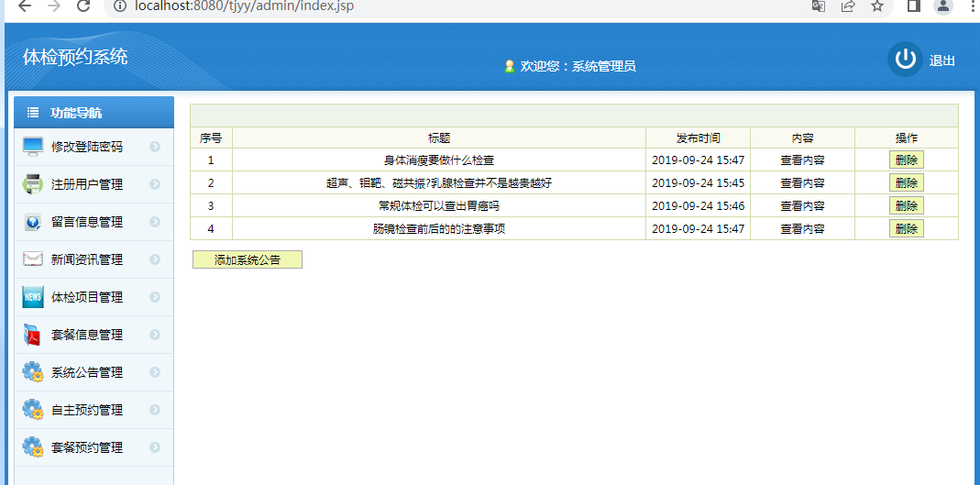The image size is (980, 485).
Task: Click the monitor icon beside 修改登陆密码
Action: (x=33, y=147)
